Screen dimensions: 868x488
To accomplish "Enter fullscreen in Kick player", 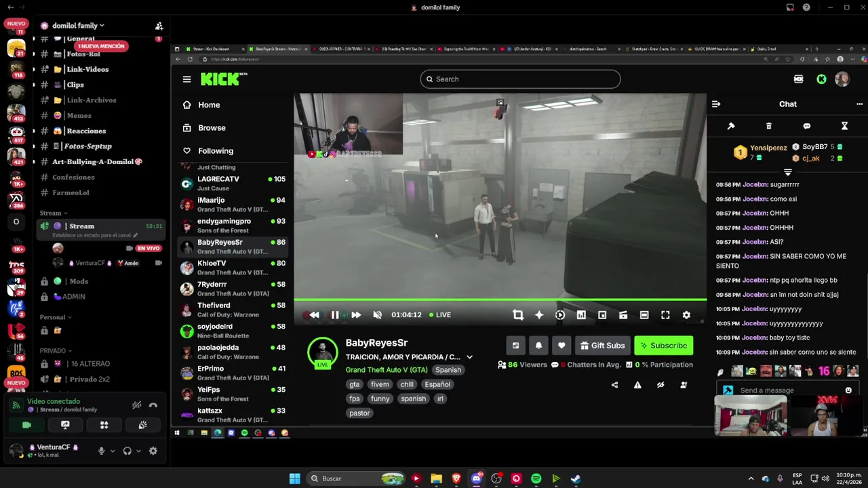I will click(665, 315).
